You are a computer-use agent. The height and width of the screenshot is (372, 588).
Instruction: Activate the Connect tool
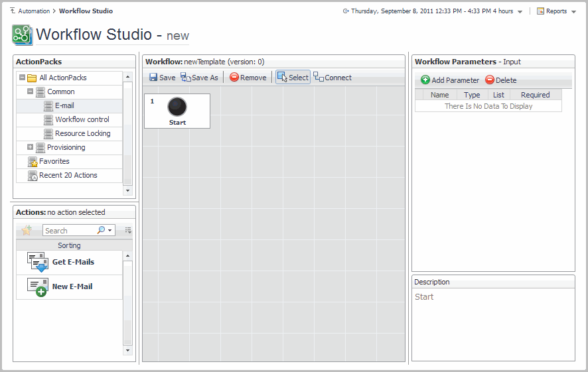(x=332, y=78)
